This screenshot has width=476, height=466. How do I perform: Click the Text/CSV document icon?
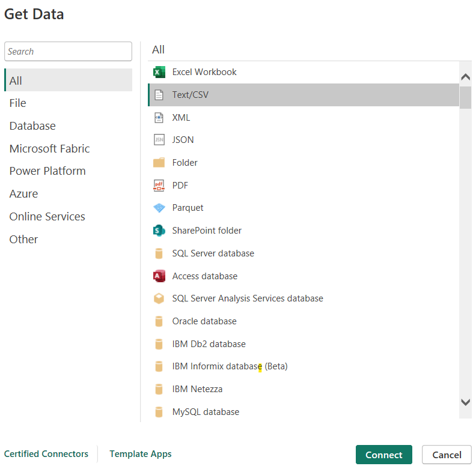click(x=159, y=95)
